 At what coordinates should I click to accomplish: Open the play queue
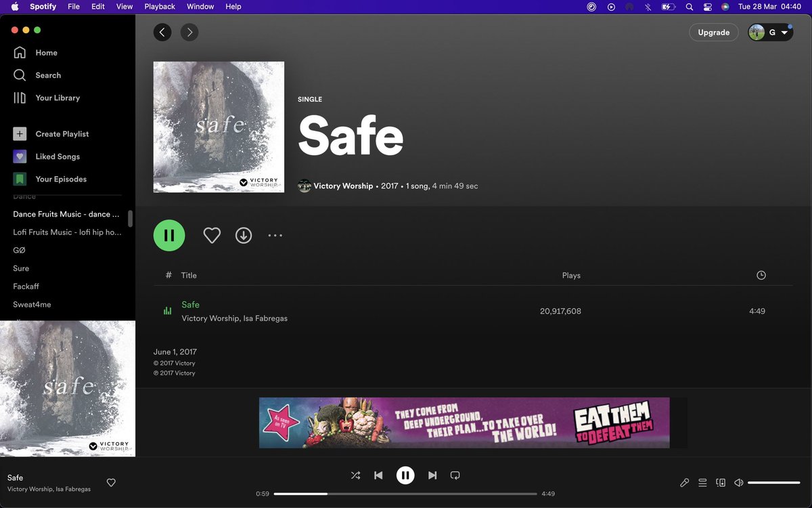point(702,483)
